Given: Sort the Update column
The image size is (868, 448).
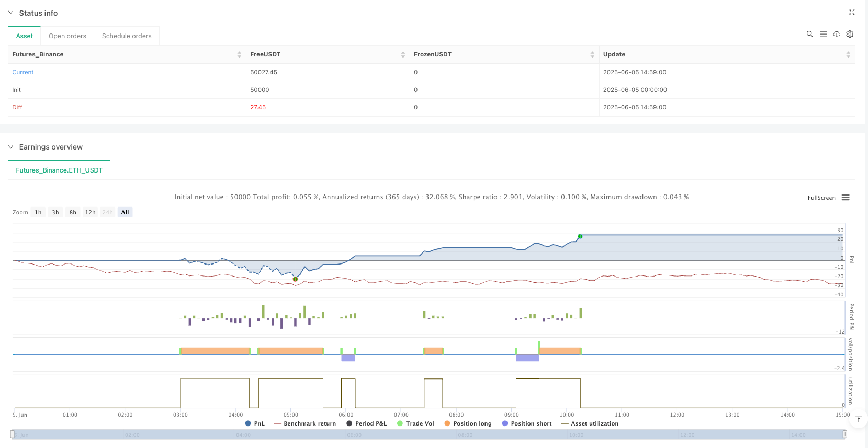Looking at the screenshot, I should click(848, 54).
